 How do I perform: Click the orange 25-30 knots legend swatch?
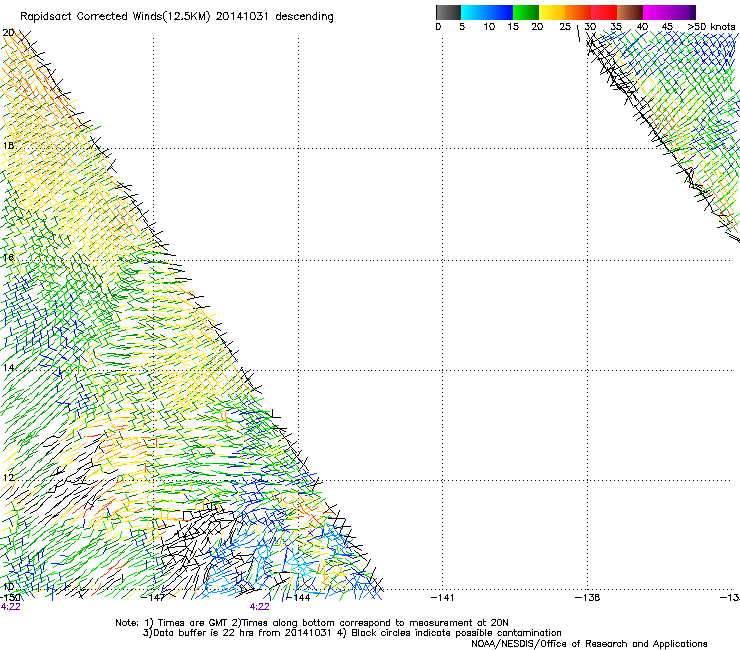tap(578, 12)
